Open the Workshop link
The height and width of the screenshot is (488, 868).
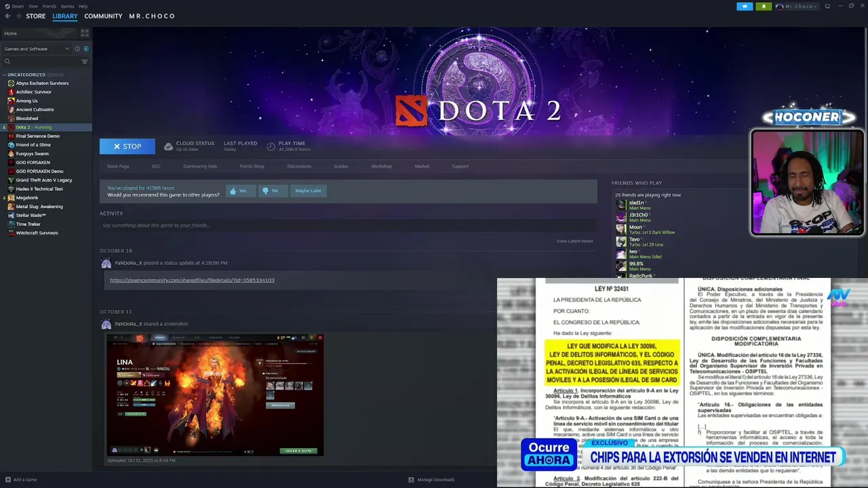[x=381, y=166]
